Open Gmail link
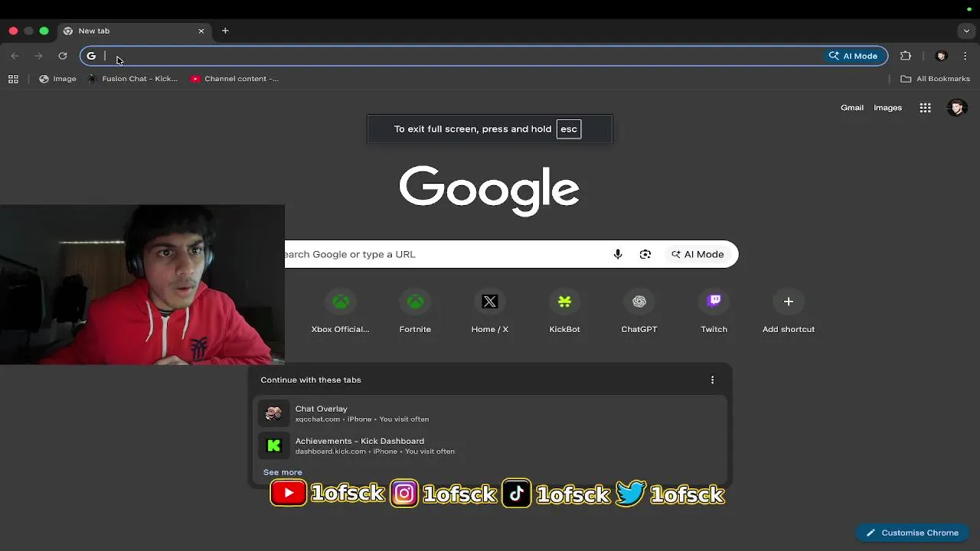Image resolution: width=980 pixels, height=551 pixels. coord(852,108)
